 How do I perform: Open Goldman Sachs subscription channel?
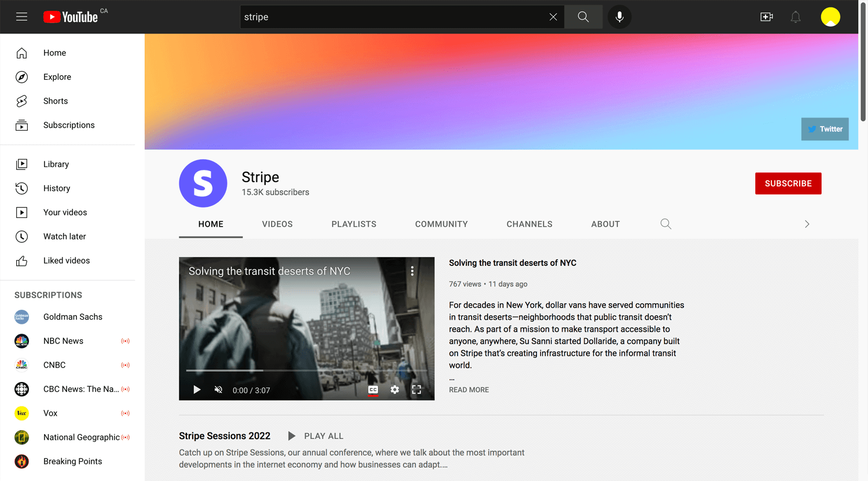[x=68, y=317]
